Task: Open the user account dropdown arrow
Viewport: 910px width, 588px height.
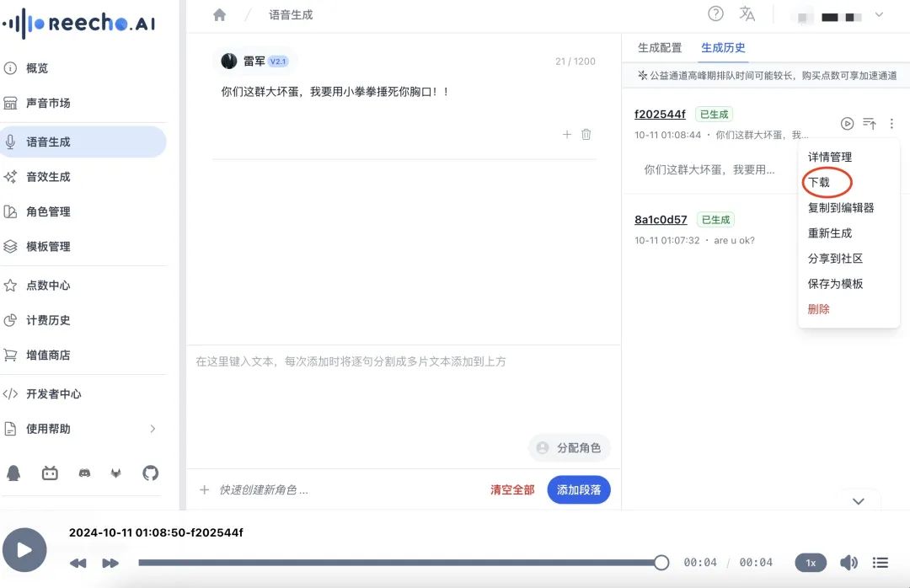Action: pos(879,15)
